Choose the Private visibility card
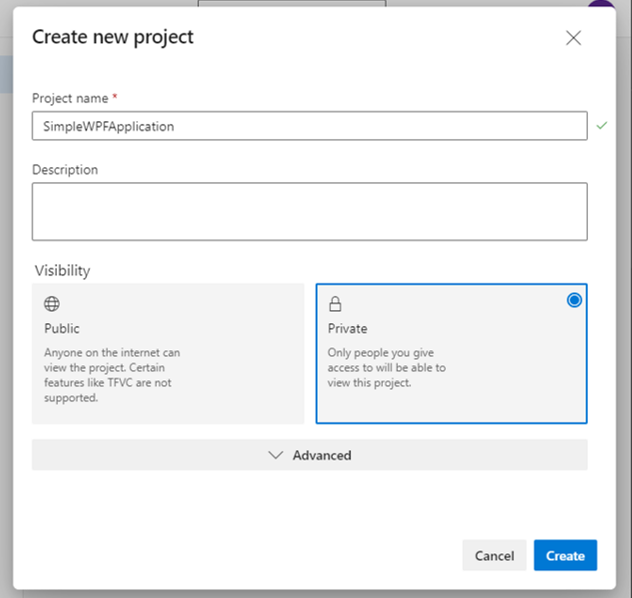Screen dimensions: 632x598 (451, 353)
